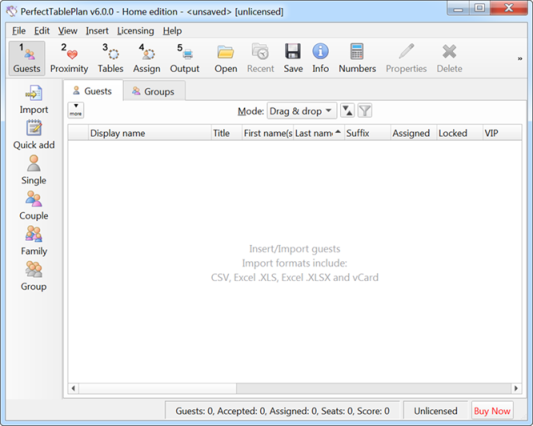Sort by First name(s) column header
Screen dimensions: 533x426
[x=268, y=133]
